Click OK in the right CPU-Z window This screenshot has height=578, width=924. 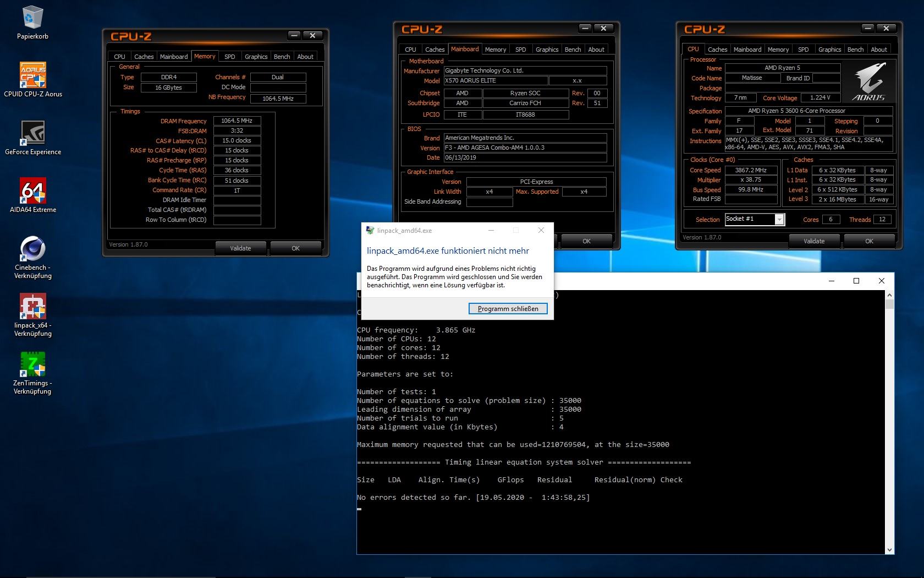click(869, 241)
